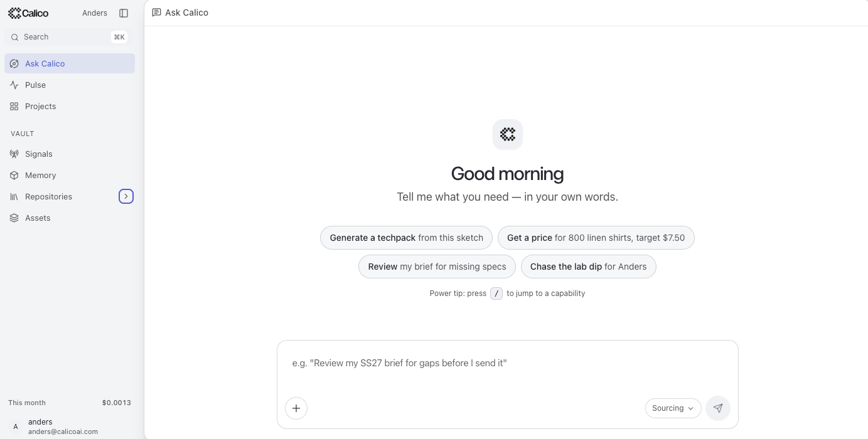
Task: Select Ask Calico in sidebar
Action: click(70, 63)
